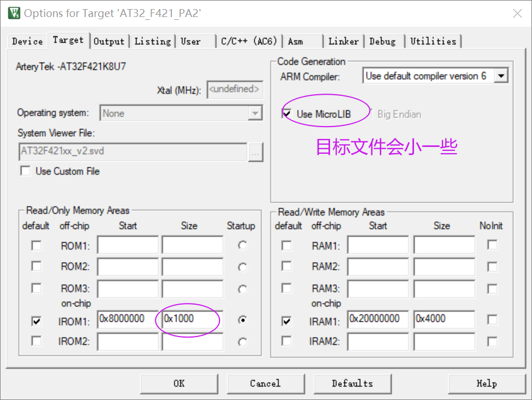Click the ROM2 Start field
The image size is (532, 400).
point(128,267)
